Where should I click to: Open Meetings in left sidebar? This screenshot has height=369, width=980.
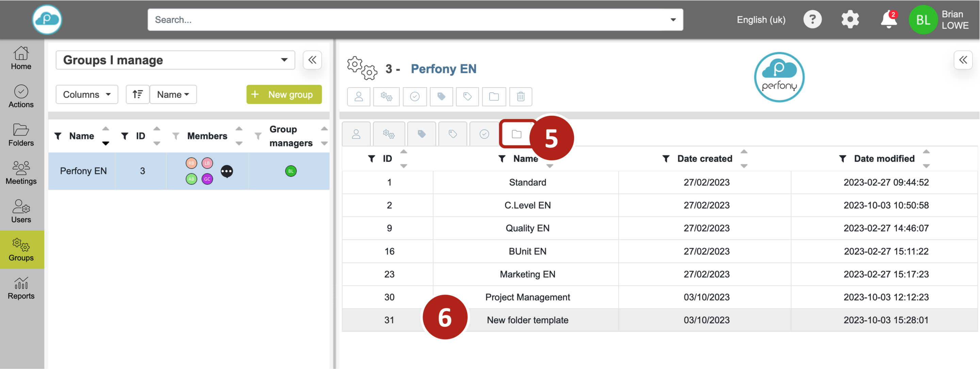pos(21,174)
